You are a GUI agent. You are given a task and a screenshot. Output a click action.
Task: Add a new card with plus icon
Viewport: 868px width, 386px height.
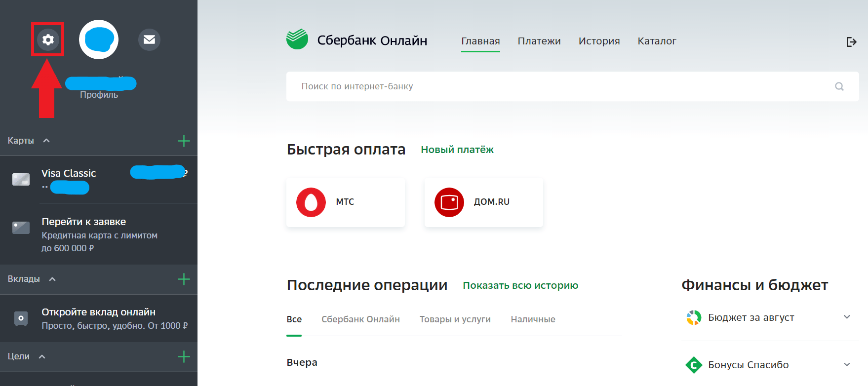[184, 141]
